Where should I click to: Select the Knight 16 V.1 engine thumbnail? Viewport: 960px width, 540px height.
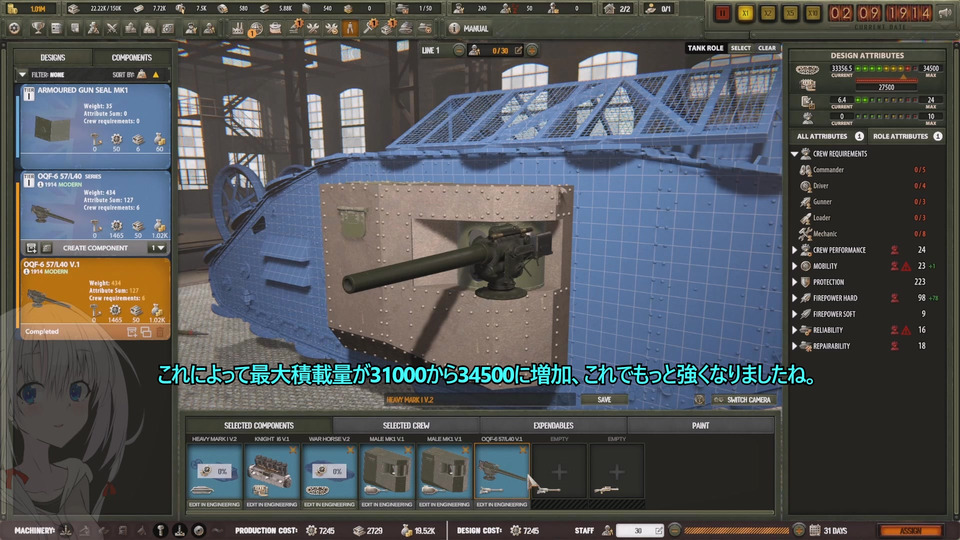[x=272, y=471]
